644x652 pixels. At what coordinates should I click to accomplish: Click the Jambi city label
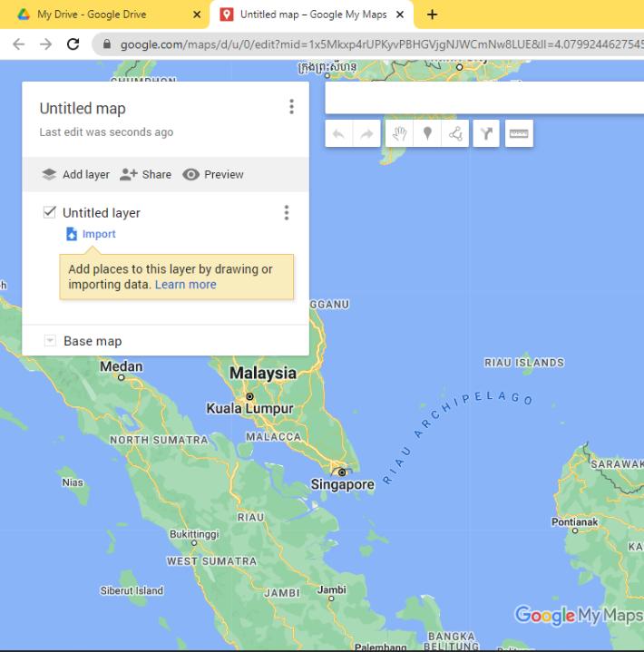coord(332,589)
